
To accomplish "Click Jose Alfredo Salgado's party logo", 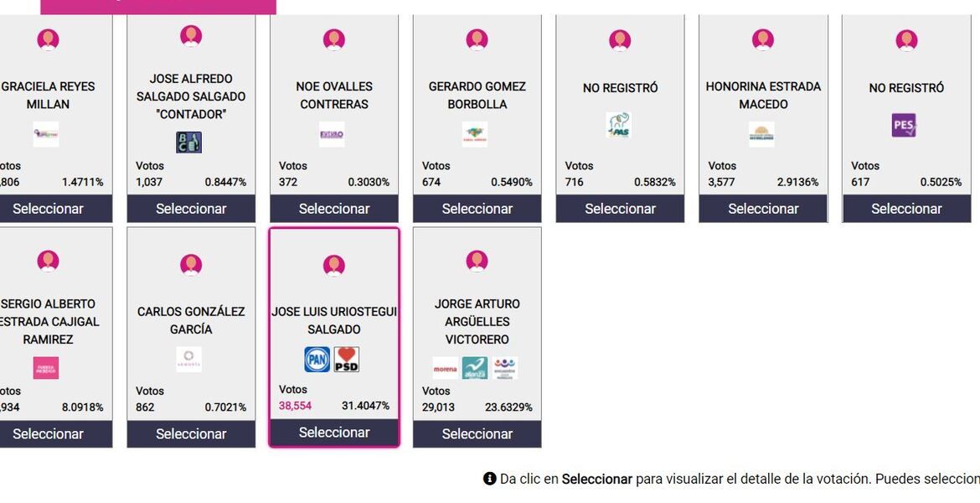I will [188, 143].
